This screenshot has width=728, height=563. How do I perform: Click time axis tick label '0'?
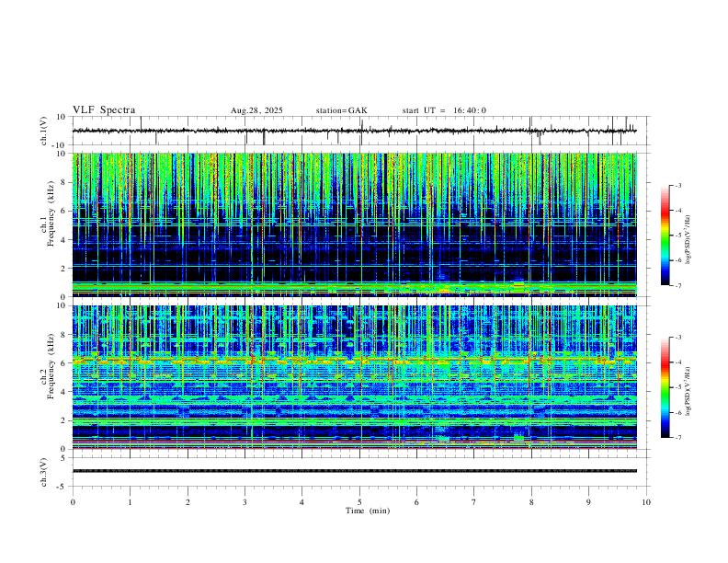pos(73,502)
